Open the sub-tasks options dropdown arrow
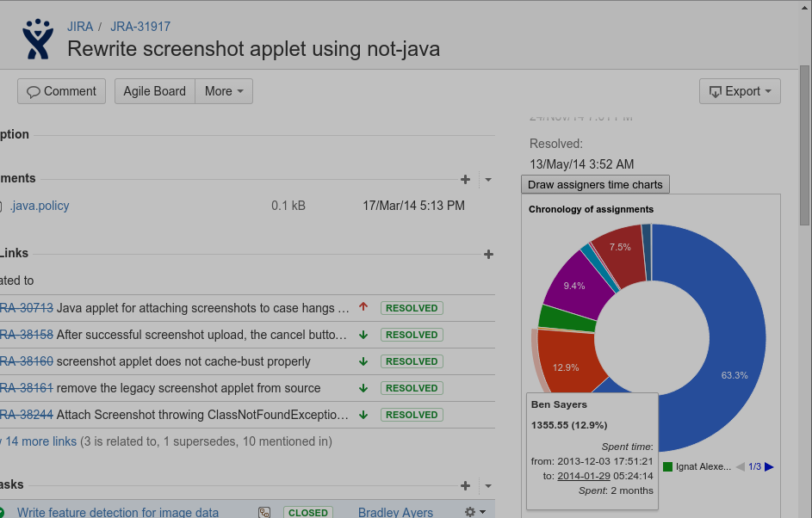This screenshot has height=518, width=812. pos(488,486)
